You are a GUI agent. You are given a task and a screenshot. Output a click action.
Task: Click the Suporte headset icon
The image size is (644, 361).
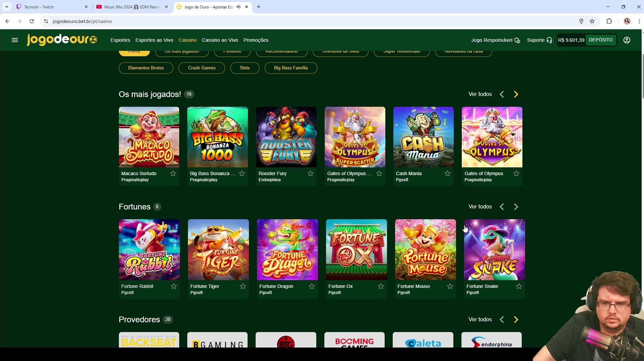point(549,40)
